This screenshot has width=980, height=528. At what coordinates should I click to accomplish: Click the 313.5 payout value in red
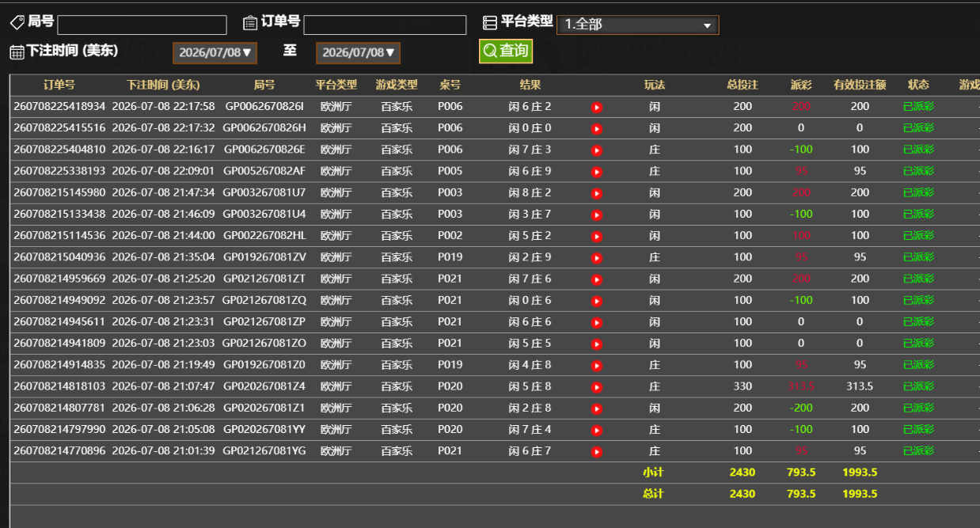click(801, 386)
